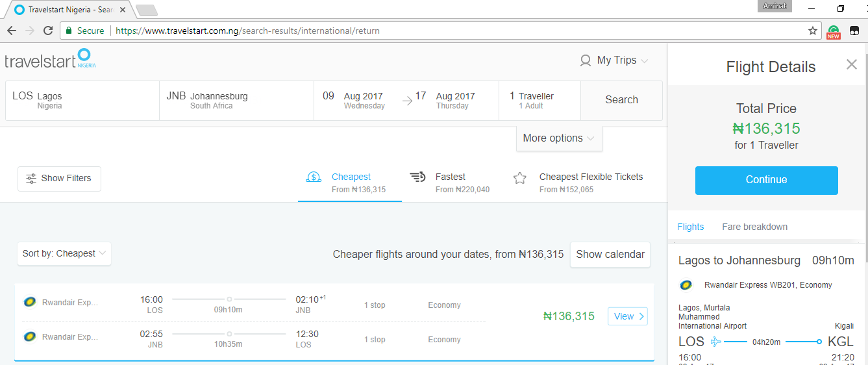The width and height of the screenshot is (868, 365).
Task: Click 'Rwandair Express WB201, Economy' text
Action: tap(768, 285)
